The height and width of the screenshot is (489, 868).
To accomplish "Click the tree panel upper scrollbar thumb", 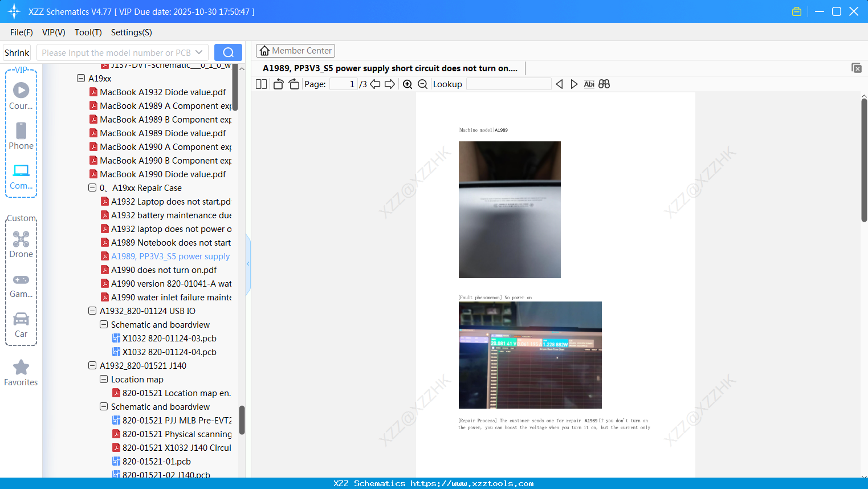I will click(235, 88).
